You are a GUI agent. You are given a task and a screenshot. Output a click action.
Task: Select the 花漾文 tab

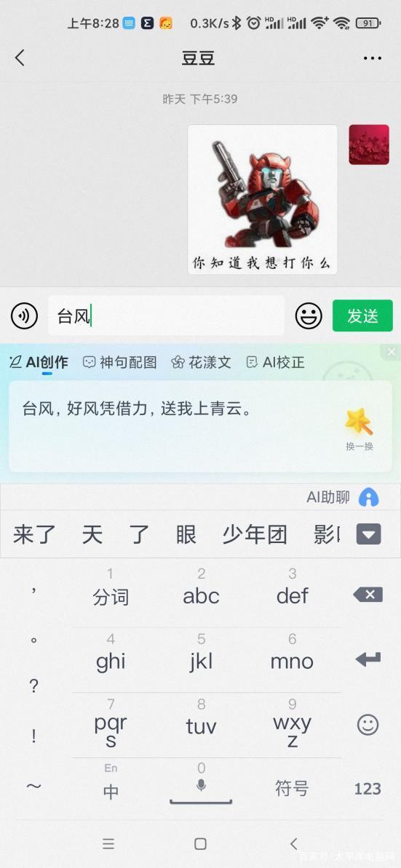(201, 363)
